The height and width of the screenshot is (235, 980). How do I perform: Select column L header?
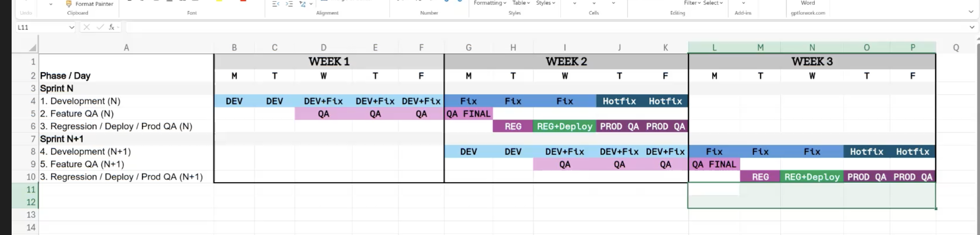click(x=714, y=47)
